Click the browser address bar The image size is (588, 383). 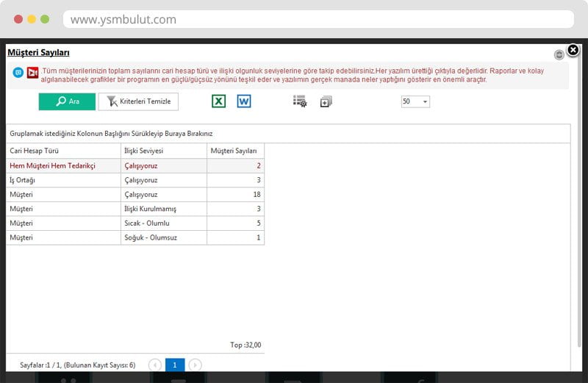318,19
